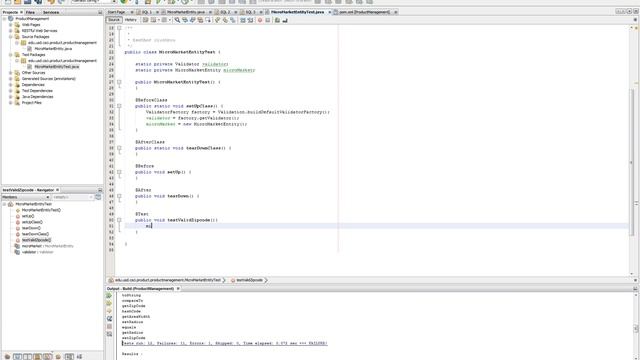
Task: Expand the Web Pages folder
Action: pyautogui.click(x=11, y=25)
